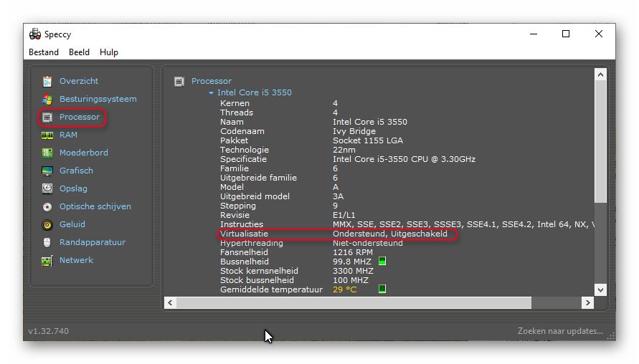Click the Besturingssysteem Windows flag icon
Screen dimensions: 639x364
tap(47, 99)
